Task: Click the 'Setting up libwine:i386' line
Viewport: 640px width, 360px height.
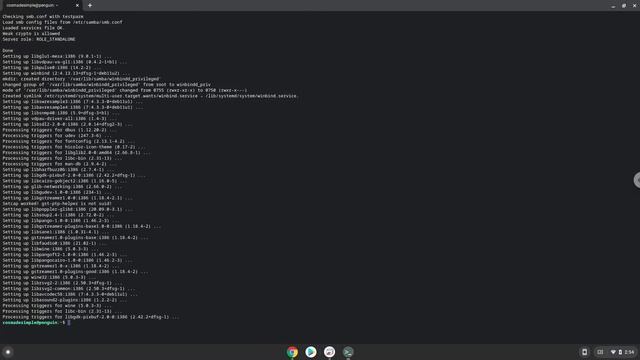Action: [x=52, y=249]
